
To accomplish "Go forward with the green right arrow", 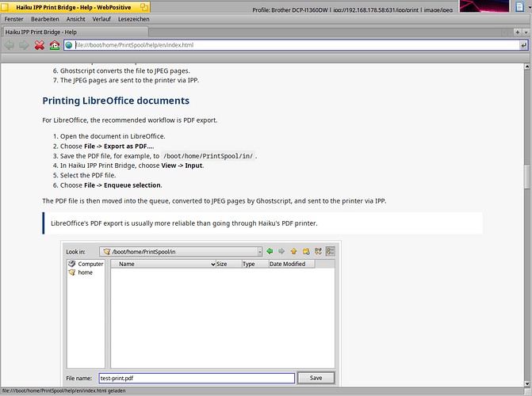I will tap(24, 45).
